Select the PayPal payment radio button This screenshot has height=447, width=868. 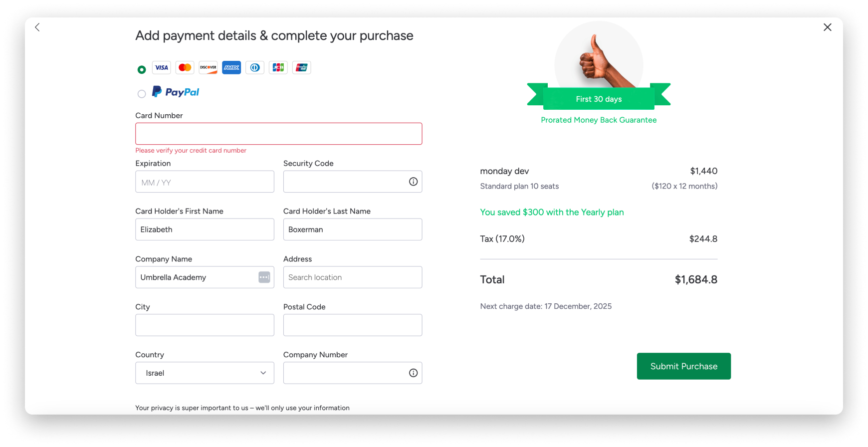142,94
